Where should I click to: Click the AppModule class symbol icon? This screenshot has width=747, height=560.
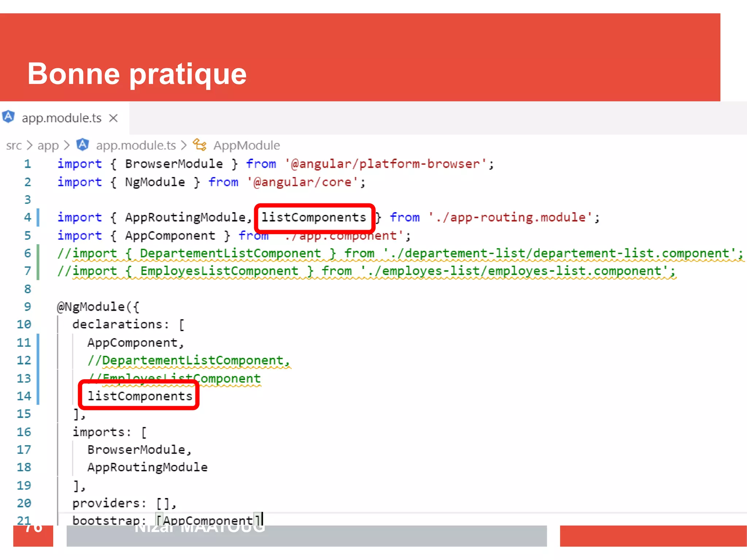point(200,145)
